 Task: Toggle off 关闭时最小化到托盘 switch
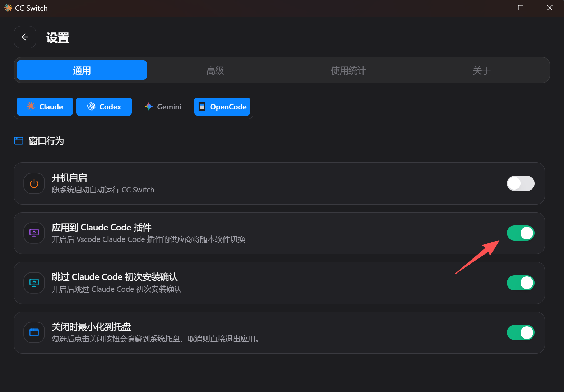point(521,332)
